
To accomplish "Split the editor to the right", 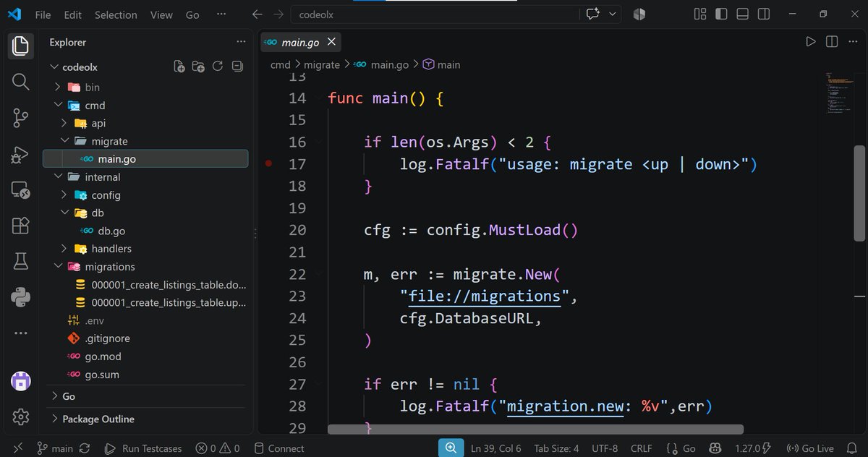I will point(832,42).
